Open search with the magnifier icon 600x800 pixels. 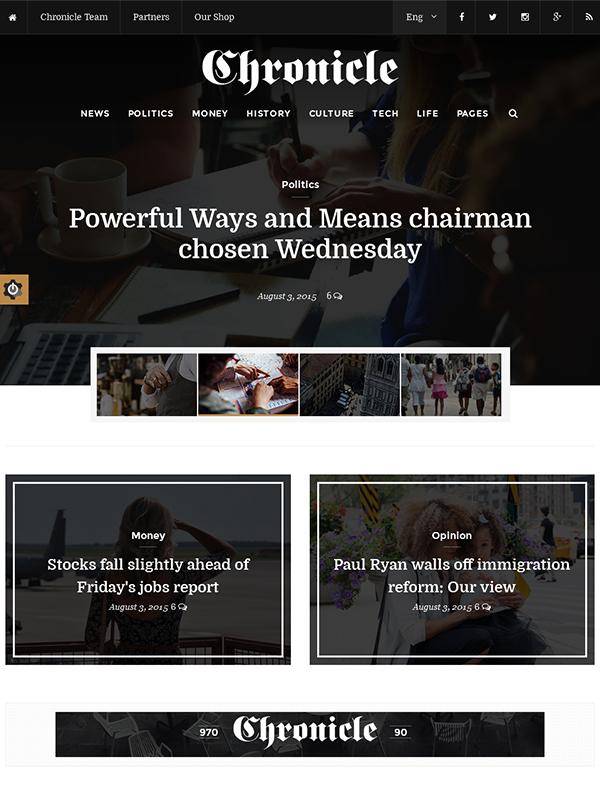pos(513,113)
